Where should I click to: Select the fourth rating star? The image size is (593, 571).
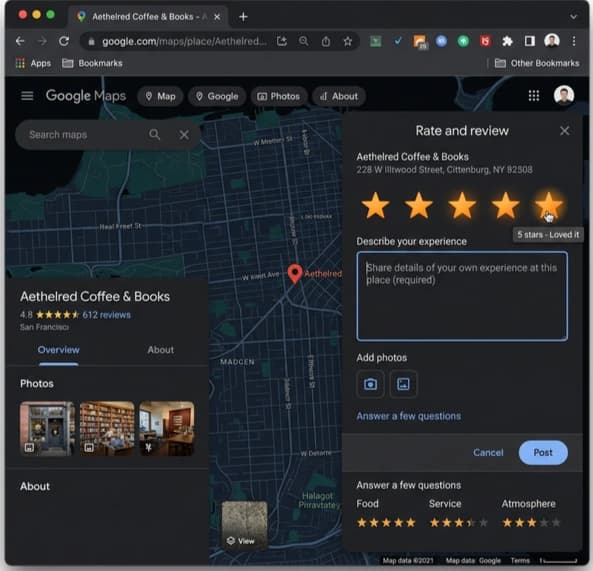(x=505, y=206)
